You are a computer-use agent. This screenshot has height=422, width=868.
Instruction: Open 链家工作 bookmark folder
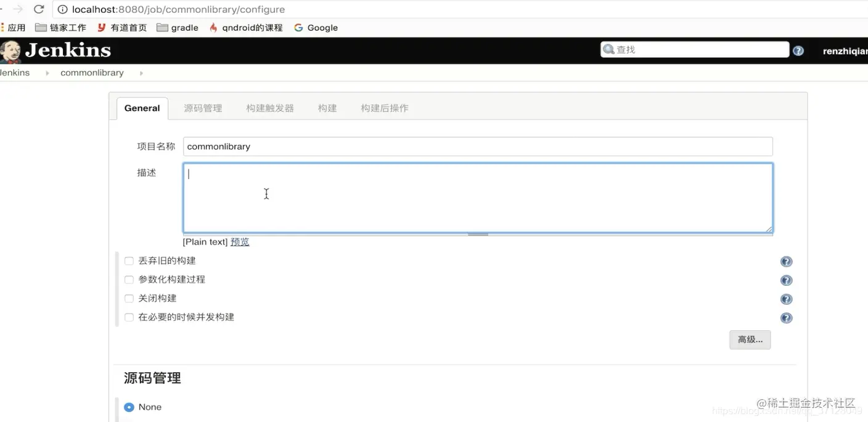point(60,28)
